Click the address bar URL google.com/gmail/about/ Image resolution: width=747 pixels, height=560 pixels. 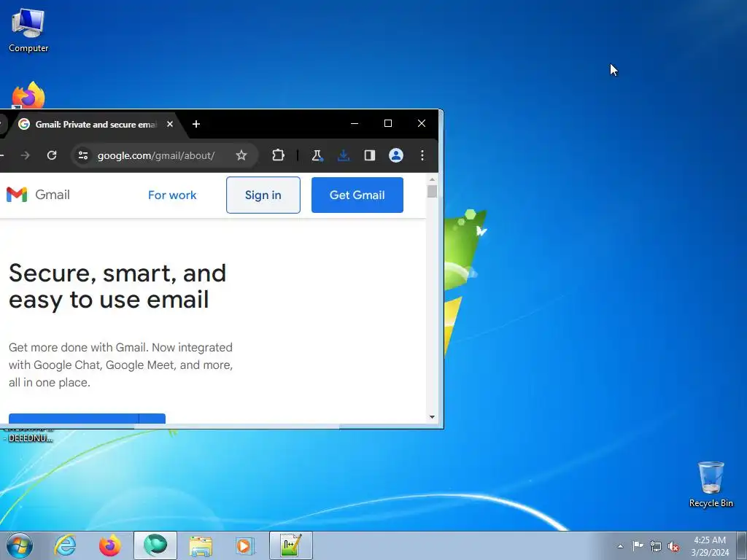click(x=156, y=156)
